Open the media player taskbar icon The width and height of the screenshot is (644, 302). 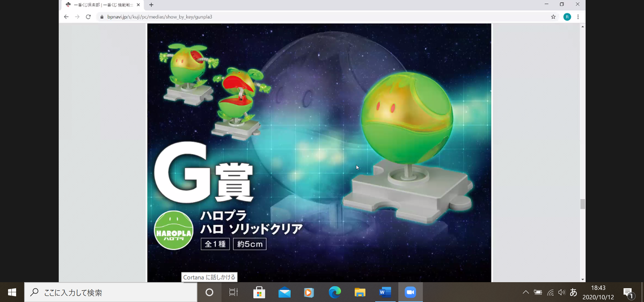pyautogui.click(x=309, y=292)
